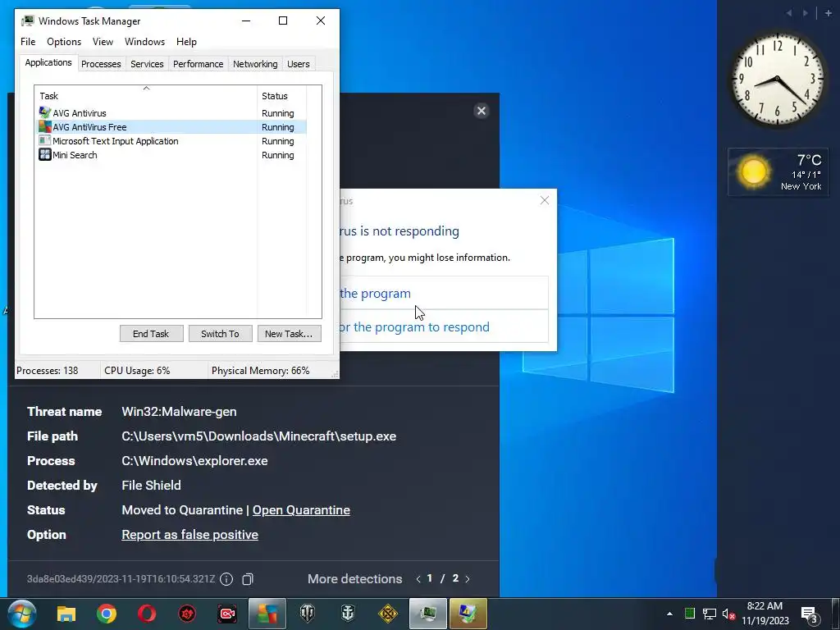Close the not responding dialog
The image size is (840, 630).
point(545,200)
